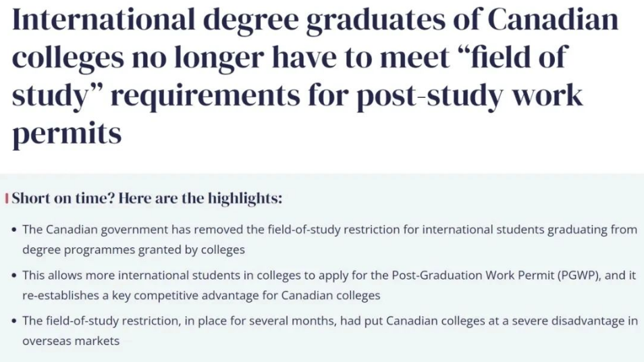Click the "Short on time?" highlights heading

coord(147,198)
